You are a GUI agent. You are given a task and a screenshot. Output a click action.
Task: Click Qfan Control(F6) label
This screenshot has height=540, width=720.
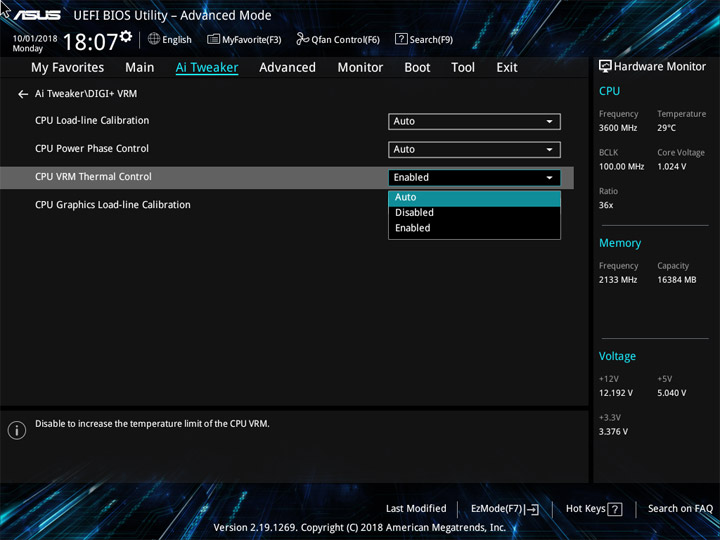[345, 40]
